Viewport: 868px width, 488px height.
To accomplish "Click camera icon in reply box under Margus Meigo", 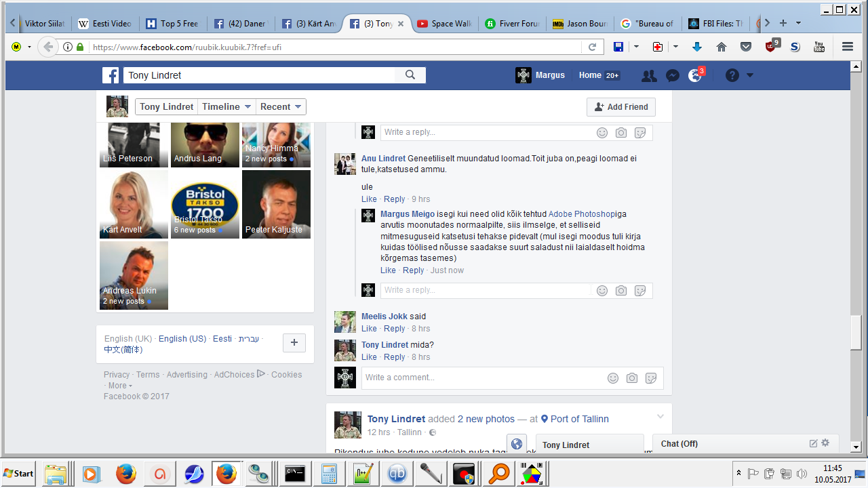I will [621, 291].
